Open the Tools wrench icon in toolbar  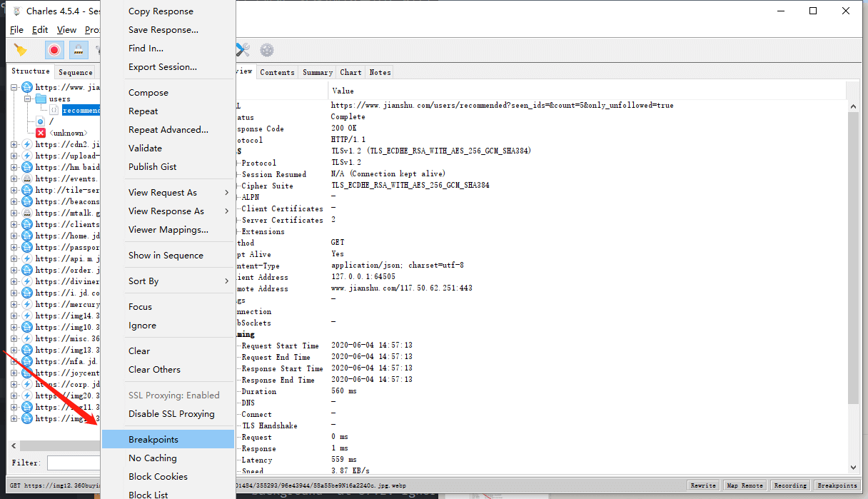pos(243,50)
